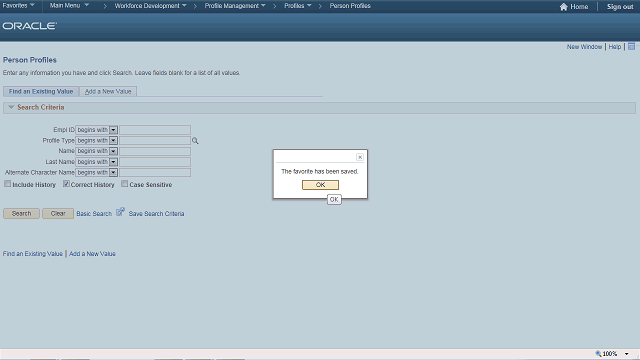Confirm the dialog with the OK button
This screenshot has width=640, height=360.
320,185
